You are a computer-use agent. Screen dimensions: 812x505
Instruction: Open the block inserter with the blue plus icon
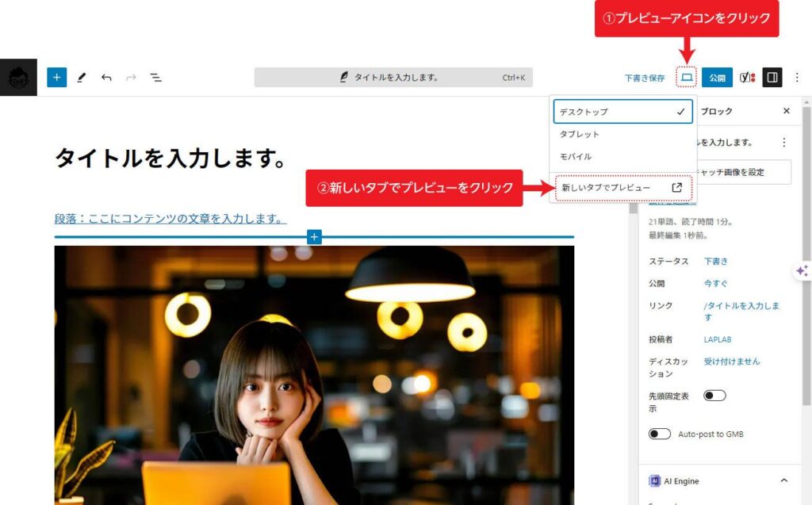[56, 77]
